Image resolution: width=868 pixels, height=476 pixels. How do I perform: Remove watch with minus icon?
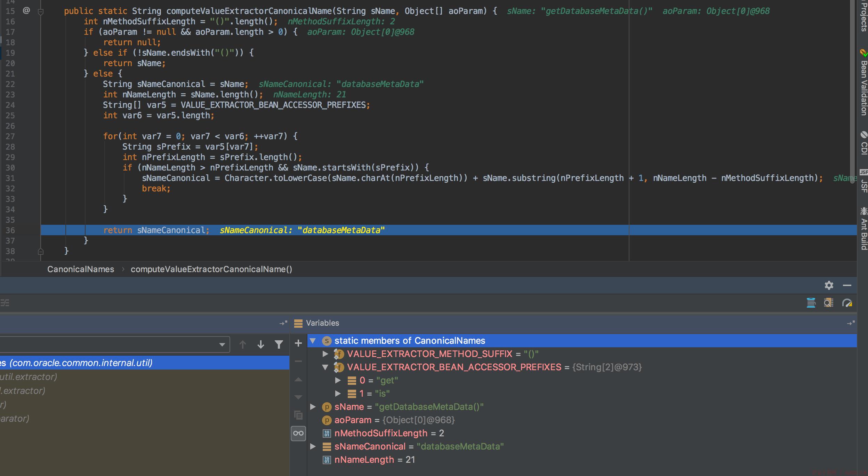[x=298, y=362]
